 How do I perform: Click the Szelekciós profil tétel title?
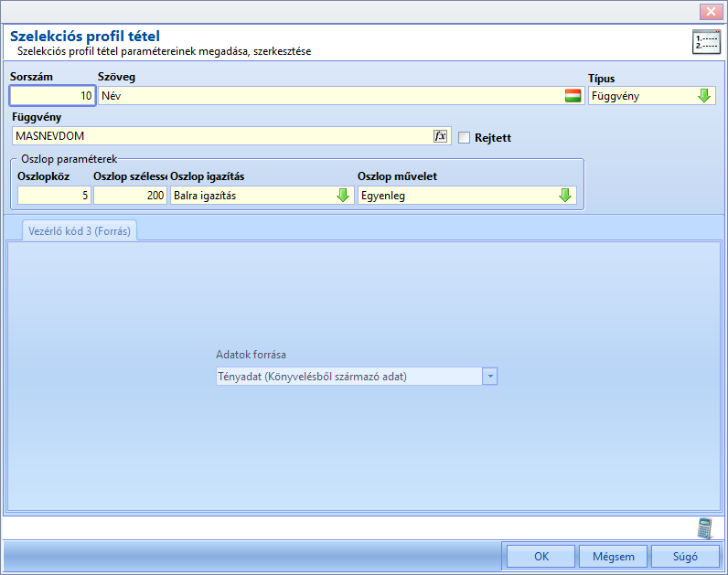click(x=85, y=36)
